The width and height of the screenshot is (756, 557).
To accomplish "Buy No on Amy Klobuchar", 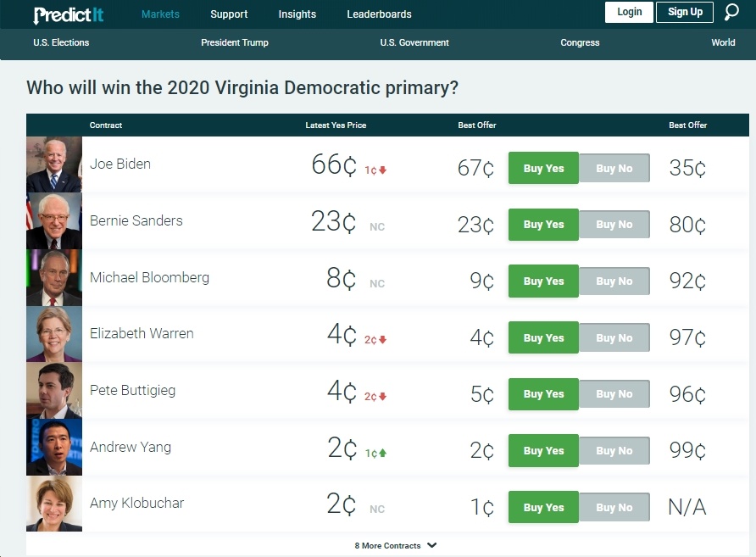I will coord(614,507).
